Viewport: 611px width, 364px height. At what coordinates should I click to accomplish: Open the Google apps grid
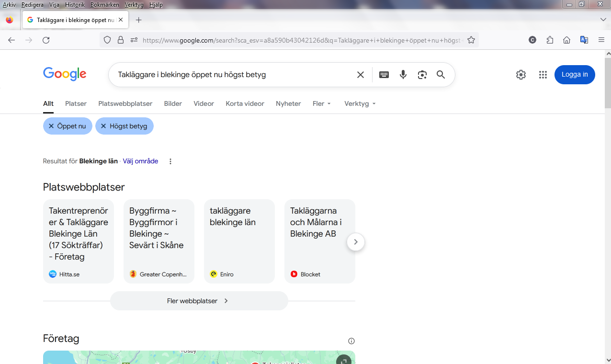(543, 75)
